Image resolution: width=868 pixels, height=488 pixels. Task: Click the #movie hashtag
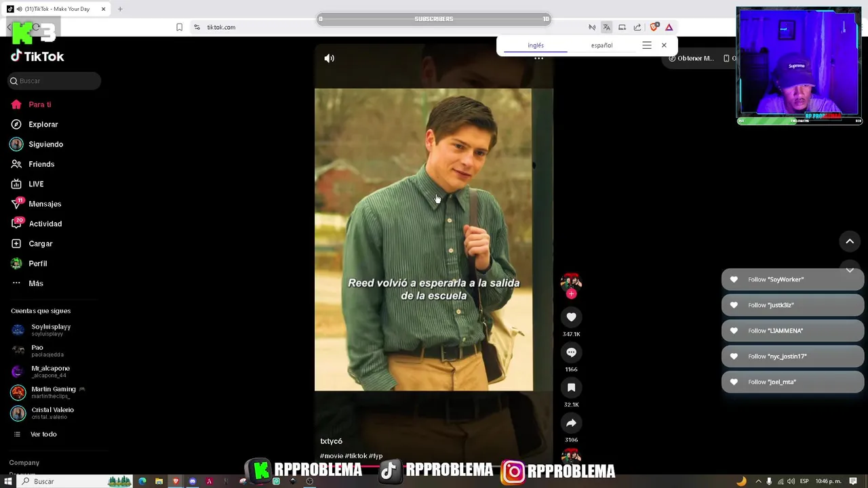[x=332, y=456]
